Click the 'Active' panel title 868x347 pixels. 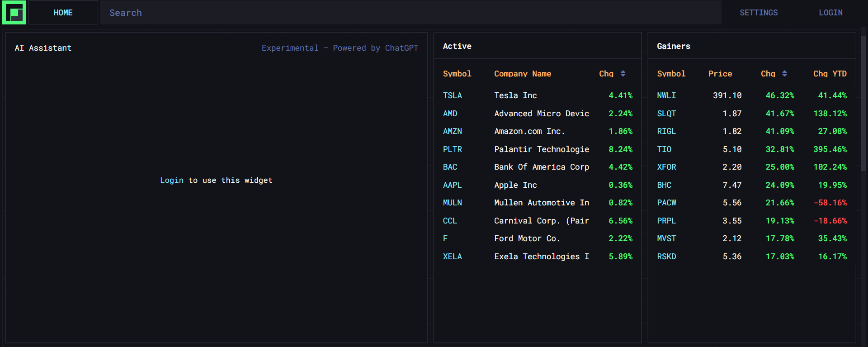457,46
